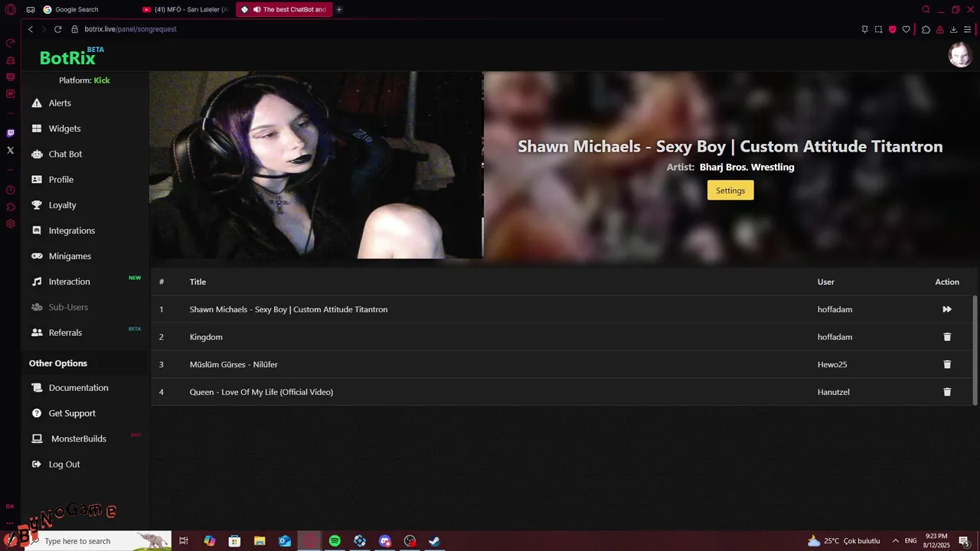The height and width of the screenshot is (551, 980).
Task: Open the Opera main menu
Action: [11, 9]
